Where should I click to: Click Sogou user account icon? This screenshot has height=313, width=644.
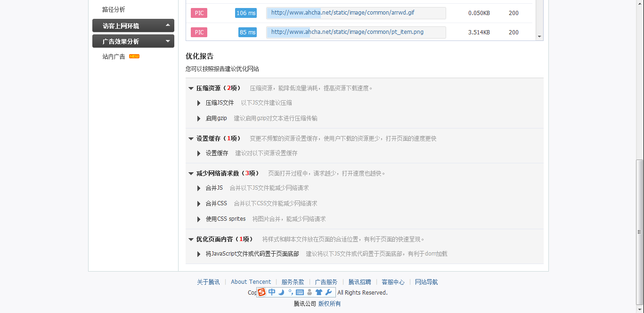coord(310,292)
